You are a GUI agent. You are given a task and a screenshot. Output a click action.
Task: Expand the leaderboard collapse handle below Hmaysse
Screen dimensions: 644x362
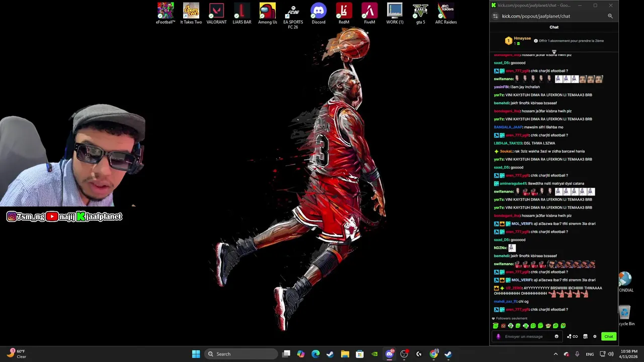[x=554, y=51]
